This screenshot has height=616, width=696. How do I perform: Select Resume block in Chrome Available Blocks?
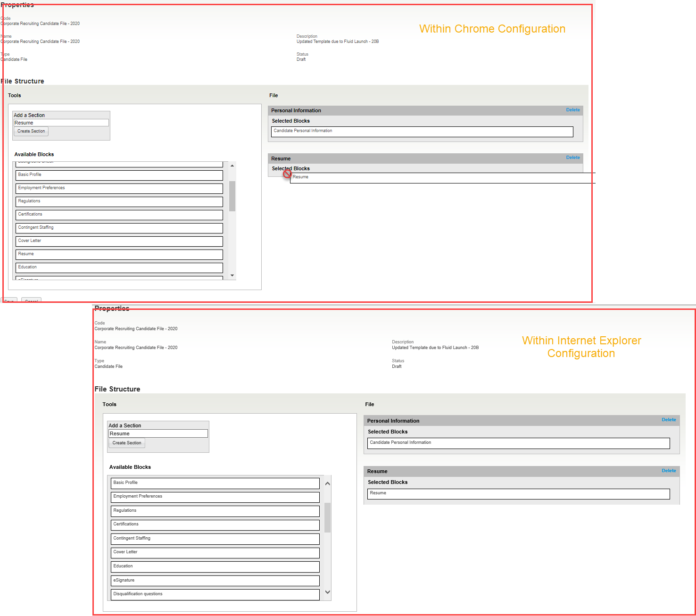(x=119, y=255)
